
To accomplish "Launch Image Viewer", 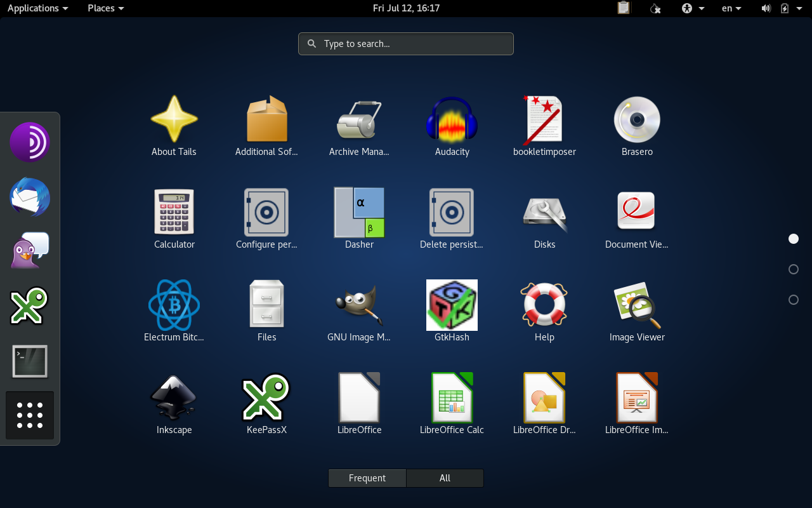I will coord(637,311).
